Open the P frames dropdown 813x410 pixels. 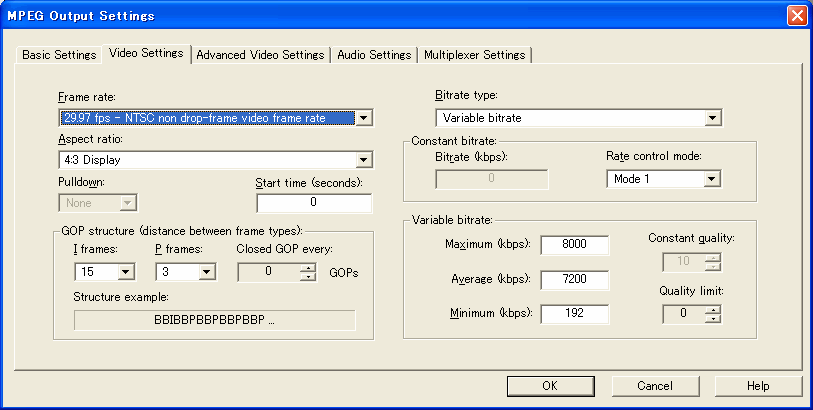coord(206,271)
